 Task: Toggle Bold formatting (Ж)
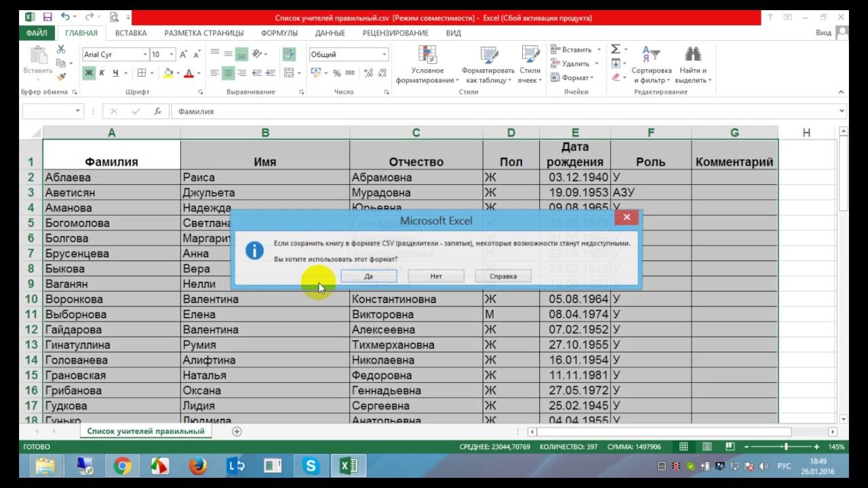[x=89, y=73]
